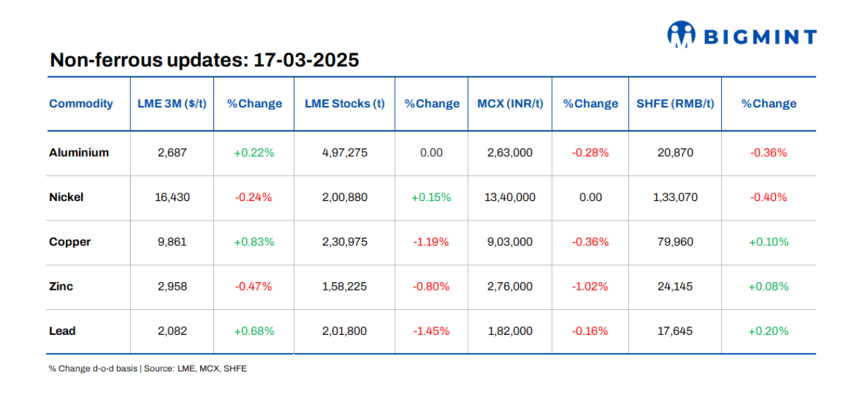
Task: Click Lead SHFE price 17,645
Action: (675, 331)
